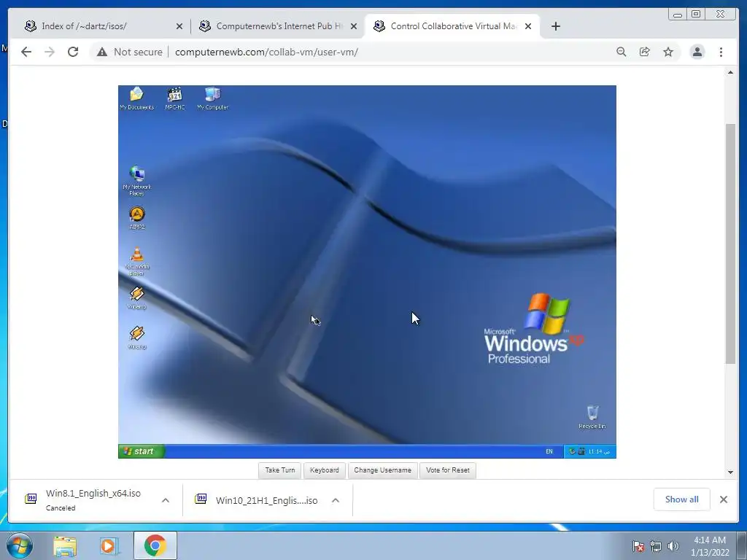Click the AIMP2 icon in VM

[136, 217]
